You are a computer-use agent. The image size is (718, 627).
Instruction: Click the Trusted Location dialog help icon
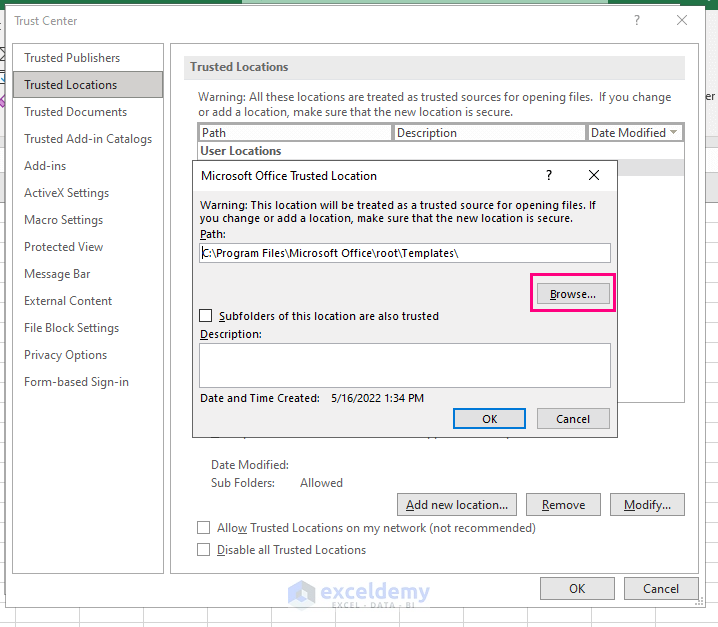coord(549,175)
